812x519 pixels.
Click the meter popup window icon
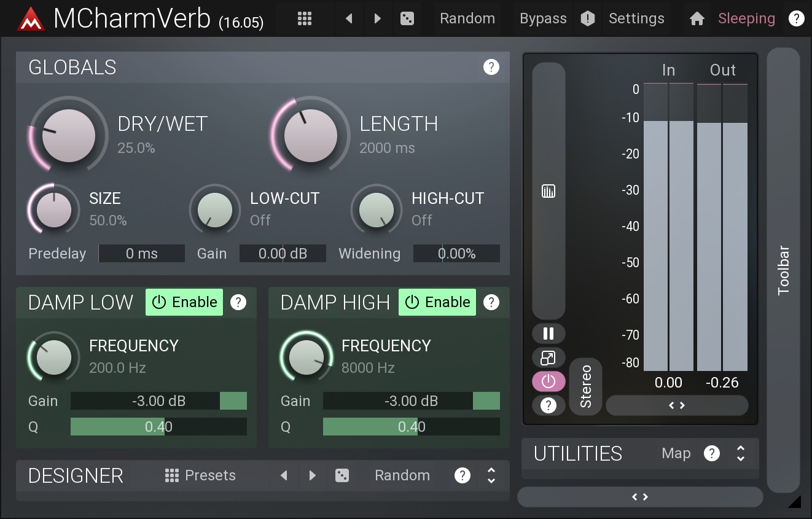point(548,358)
